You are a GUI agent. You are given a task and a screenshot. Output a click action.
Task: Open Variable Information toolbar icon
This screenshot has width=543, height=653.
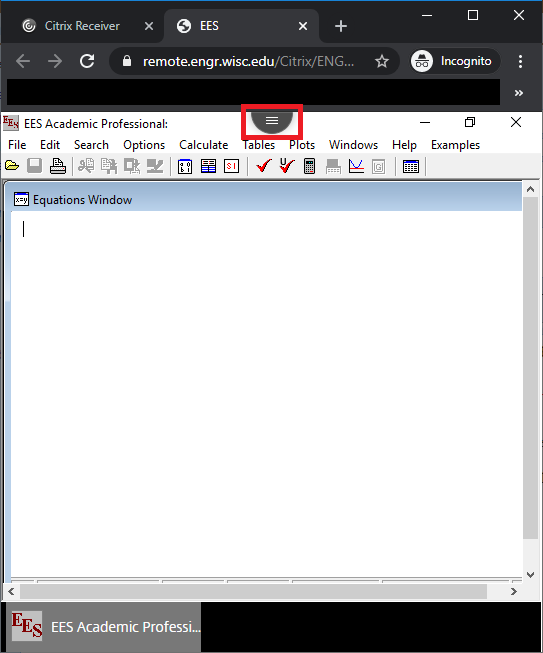[185, 167]
